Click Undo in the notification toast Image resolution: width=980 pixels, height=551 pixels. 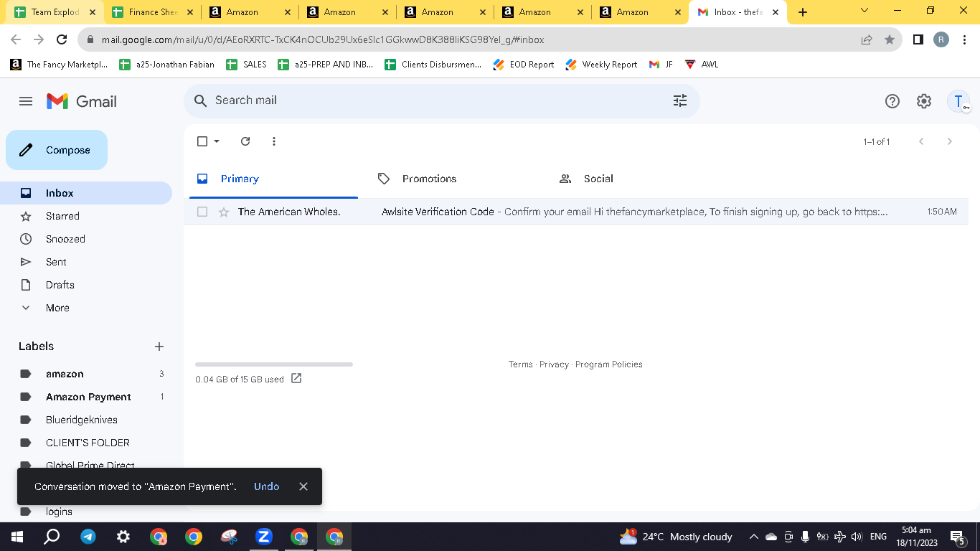point(266,486)
